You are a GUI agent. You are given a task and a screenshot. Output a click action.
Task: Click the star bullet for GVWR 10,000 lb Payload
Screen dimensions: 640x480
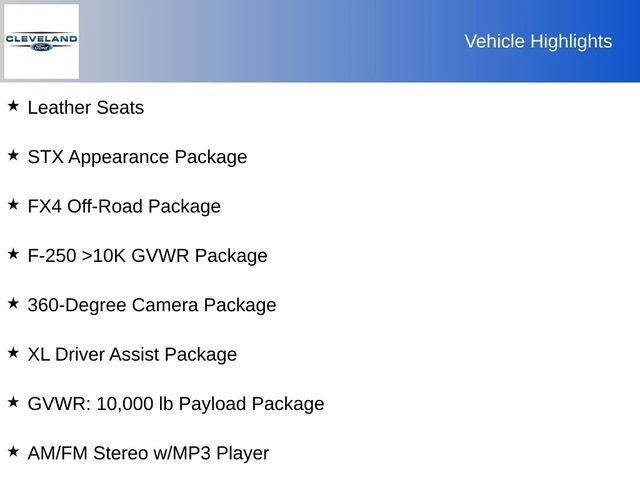(13, 401)
